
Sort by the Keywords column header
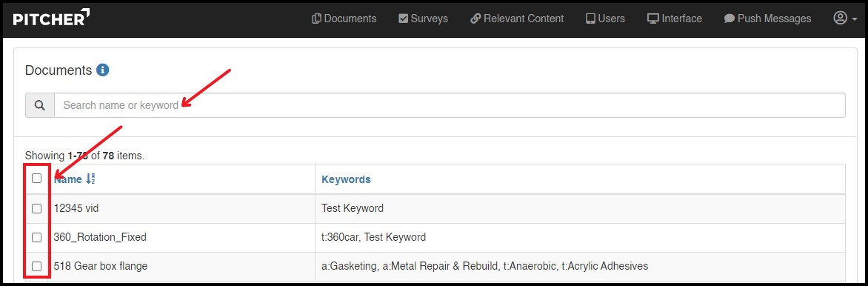(346, 179)
